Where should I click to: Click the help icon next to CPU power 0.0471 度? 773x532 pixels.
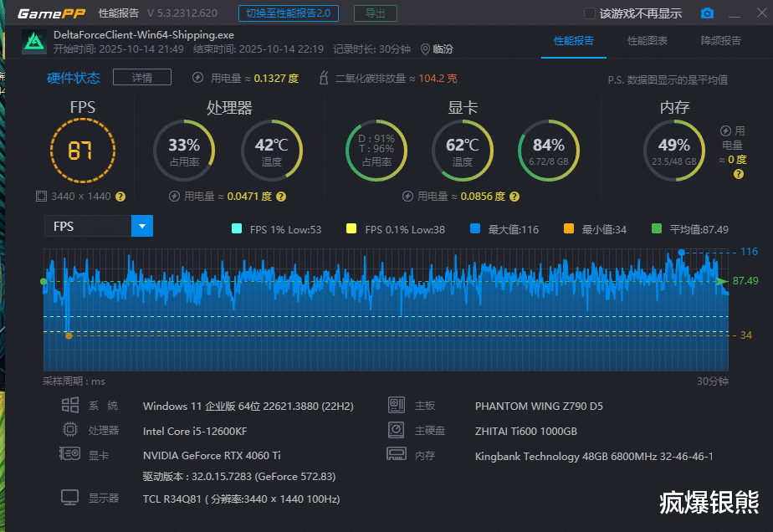[281, 197]
